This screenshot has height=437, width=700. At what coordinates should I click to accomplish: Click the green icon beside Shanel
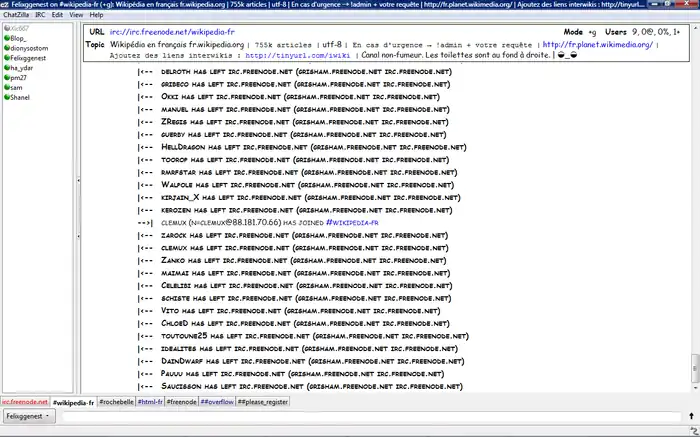coord(6,99)
